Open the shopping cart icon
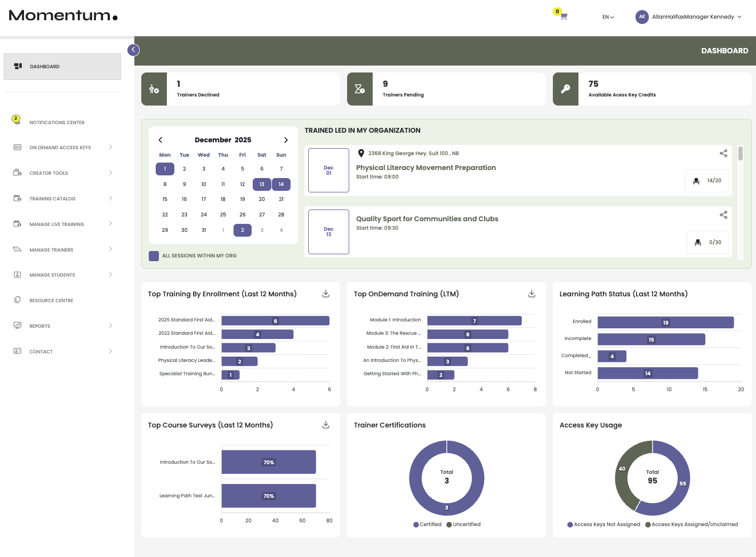This screenshot has width=756, height=557. click(563, 17)
